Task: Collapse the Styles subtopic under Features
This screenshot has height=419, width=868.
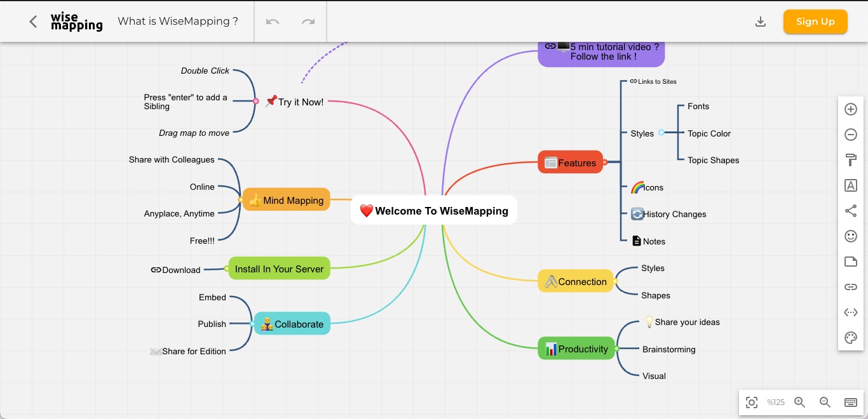Action: coord(661,133)
